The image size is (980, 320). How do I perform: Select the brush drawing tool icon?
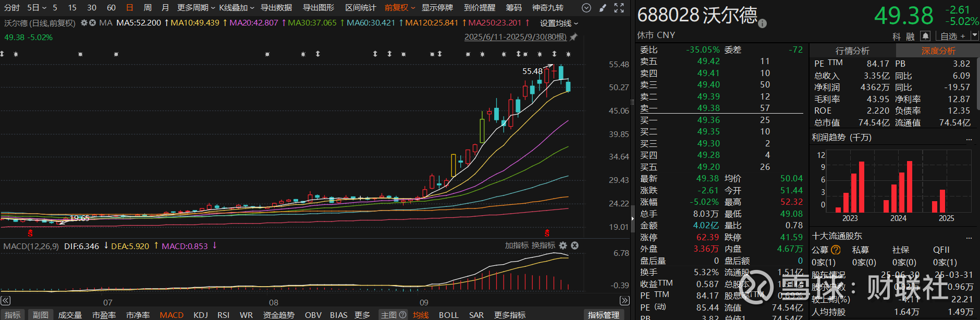click(x=603, y=8)
